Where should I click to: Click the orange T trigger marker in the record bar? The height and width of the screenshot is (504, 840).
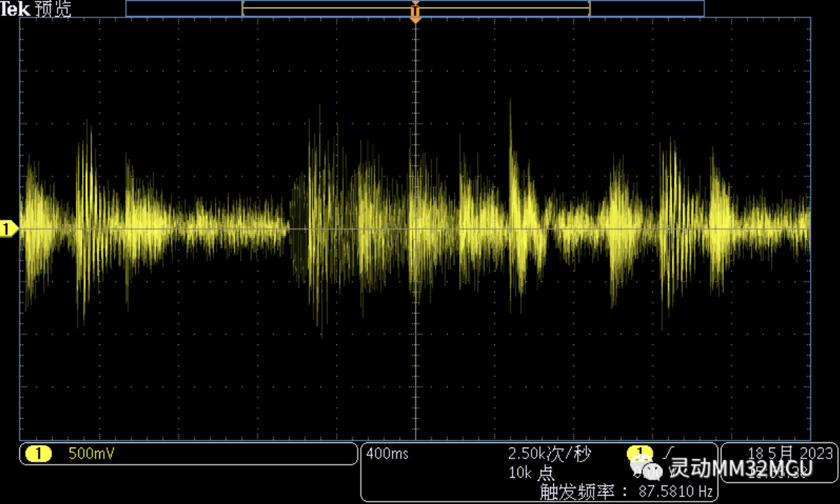pyautogui.click(x=415, y=10)
